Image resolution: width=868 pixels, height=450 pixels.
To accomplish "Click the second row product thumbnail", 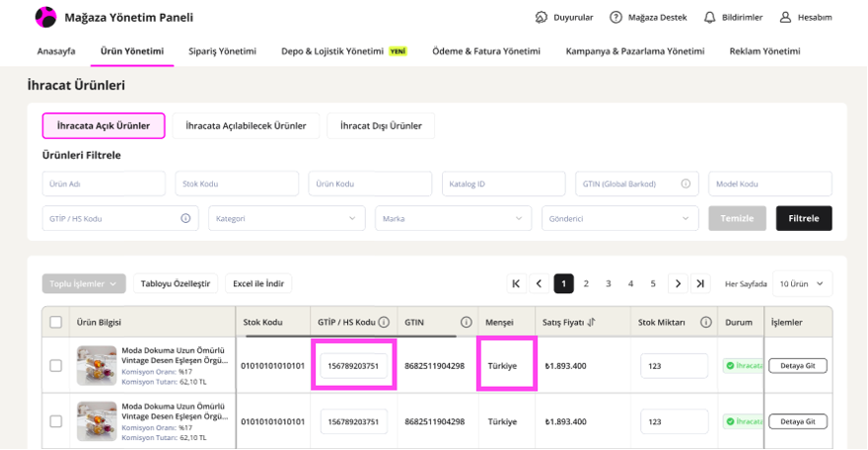I will point(97,421).
